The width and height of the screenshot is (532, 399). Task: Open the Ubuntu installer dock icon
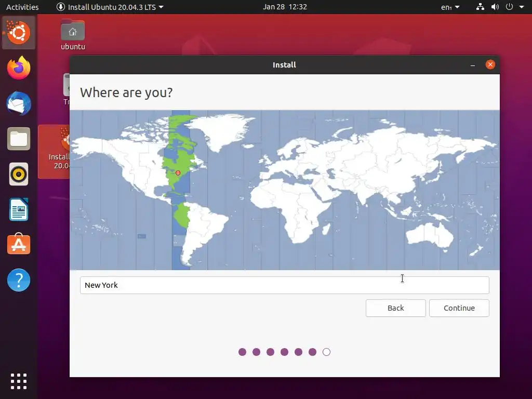(19, 33)
